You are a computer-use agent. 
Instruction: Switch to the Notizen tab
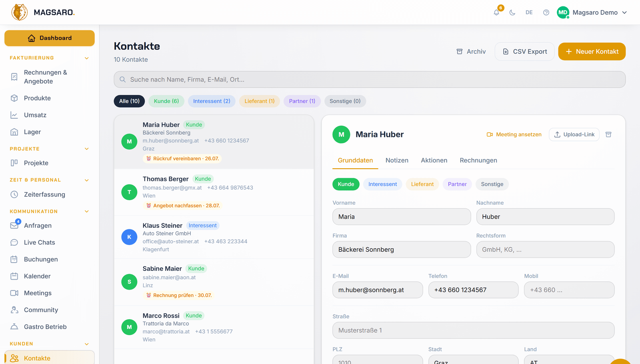(397, 161)
